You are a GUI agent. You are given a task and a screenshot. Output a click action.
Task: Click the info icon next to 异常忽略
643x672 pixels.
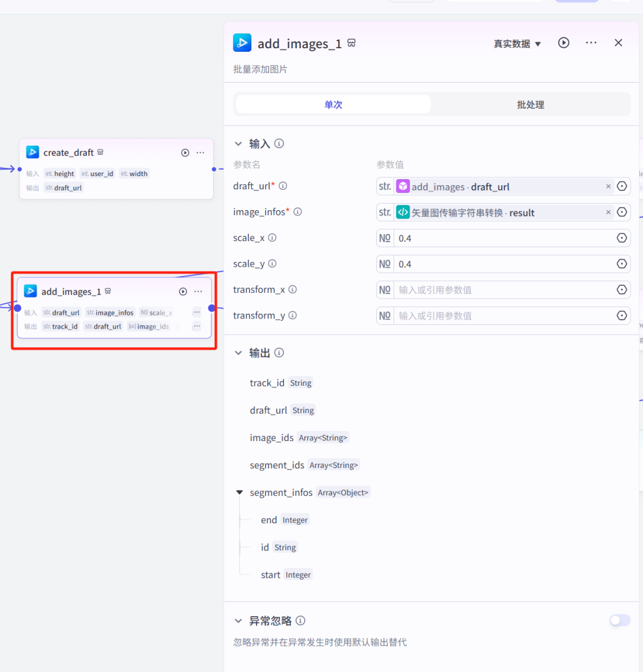click(301, 620)
